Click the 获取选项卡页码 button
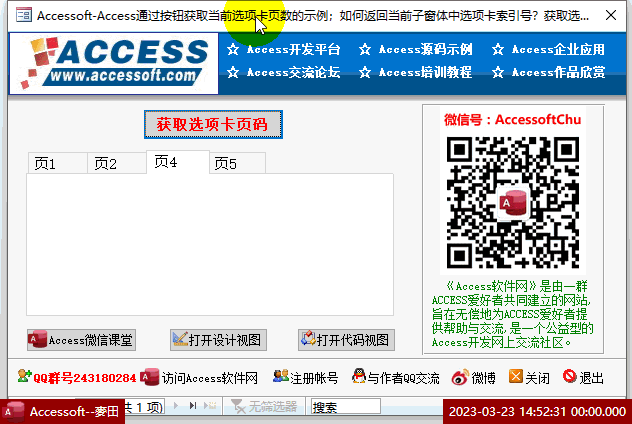 coord(213,125)
